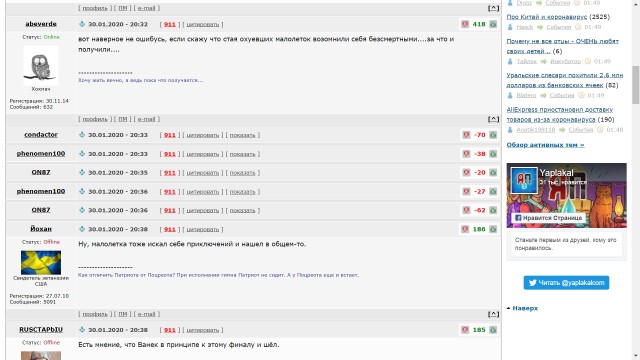Open topic 'Почему не все отцы' in sidebar

562,46
